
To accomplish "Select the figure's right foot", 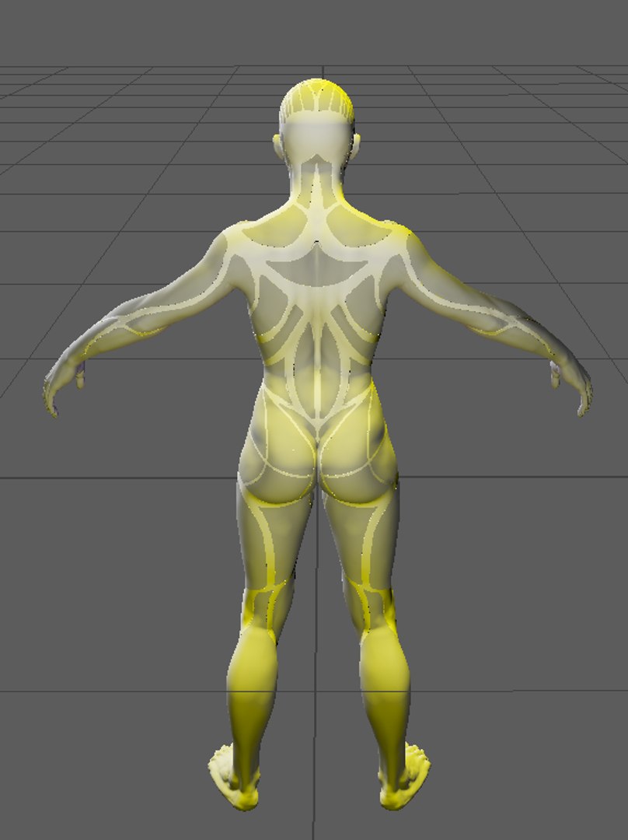I will tap(404, 777).
